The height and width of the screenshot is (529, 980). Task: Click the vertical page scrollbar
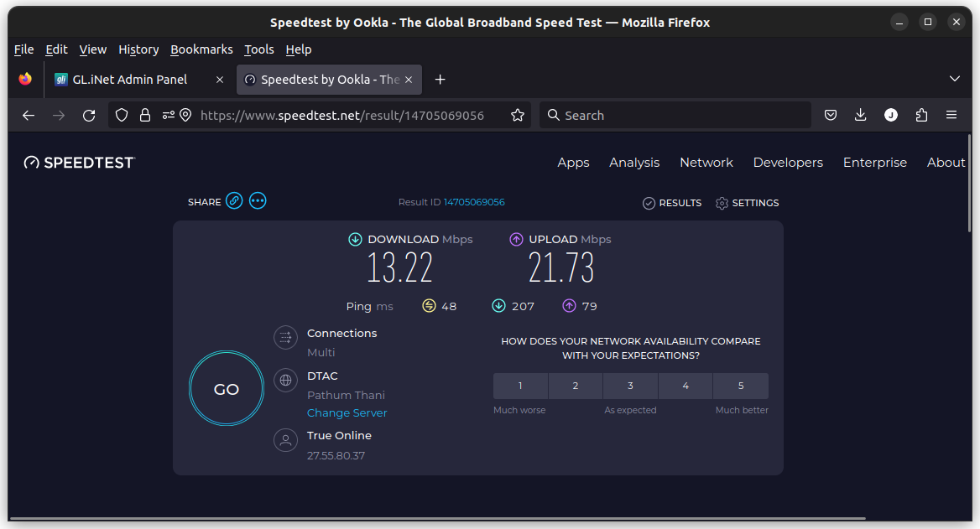(x=969, y=184)
